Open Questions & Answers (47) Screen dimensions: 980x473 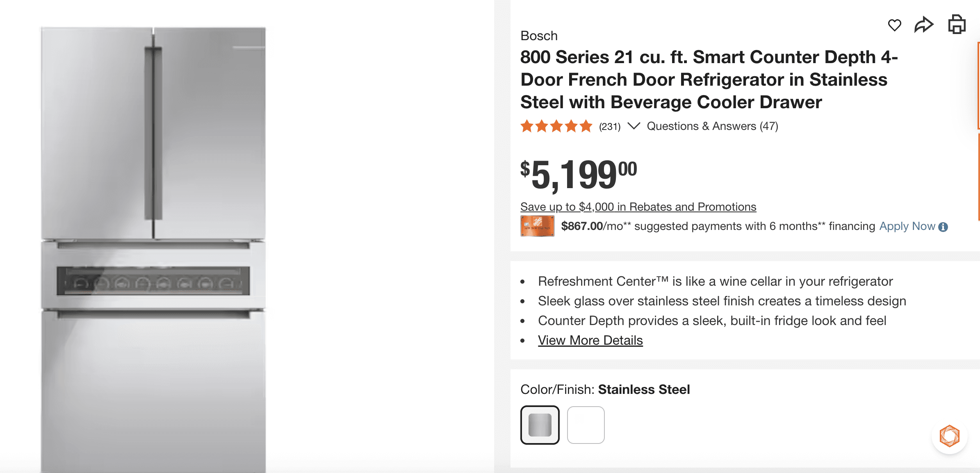(713, 126)
